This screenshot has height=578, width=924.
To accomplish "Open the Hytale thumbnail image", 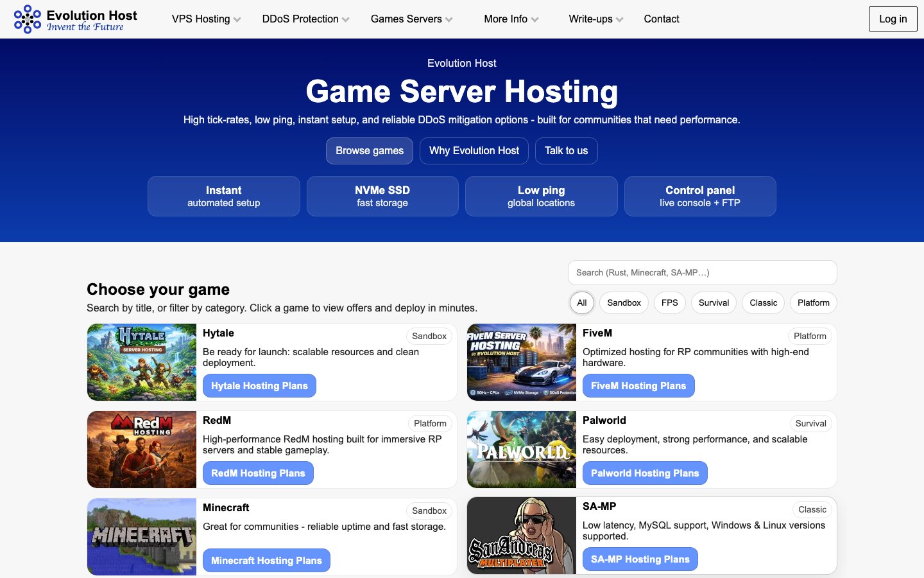I will (x=142, y=362).
